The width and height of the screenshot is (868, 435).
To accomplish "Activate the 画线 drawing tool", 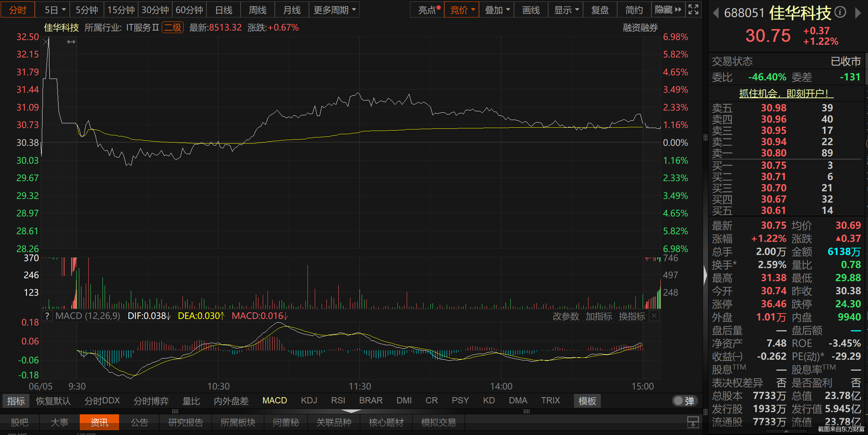I will pyautogui.click(x=531, y=10).
